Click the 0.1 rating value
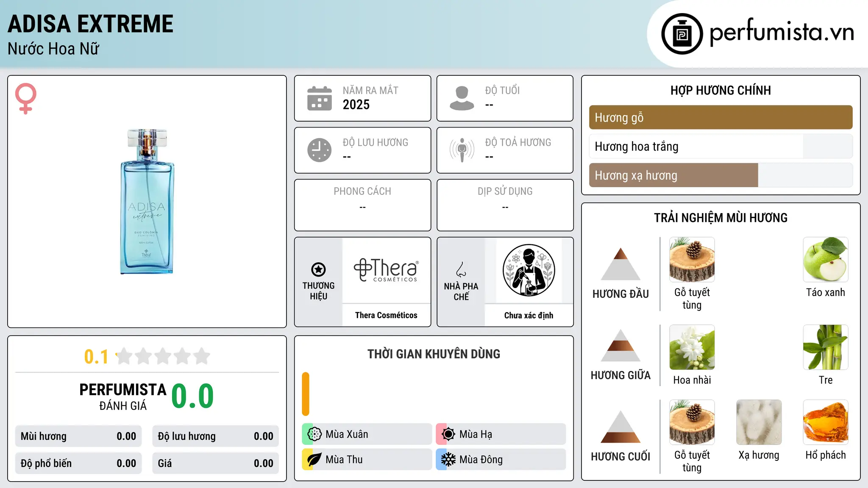The width and height of the screenshot is (868, 488). tap(96, 357)
